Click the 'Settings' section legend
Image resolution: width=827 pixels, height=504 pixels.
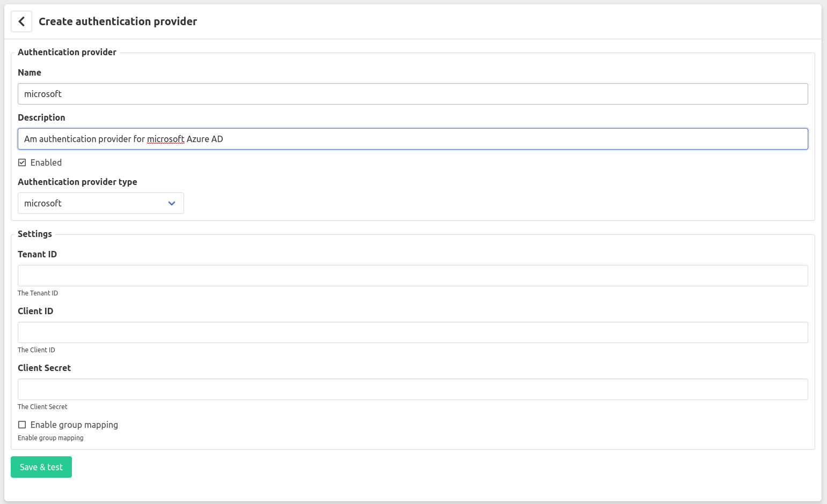pyautogui.click(x=35, y=234)
